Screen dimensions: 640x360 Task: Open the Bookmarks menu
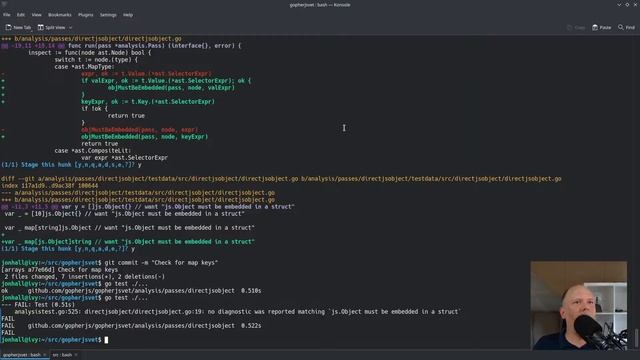(60, 15)
